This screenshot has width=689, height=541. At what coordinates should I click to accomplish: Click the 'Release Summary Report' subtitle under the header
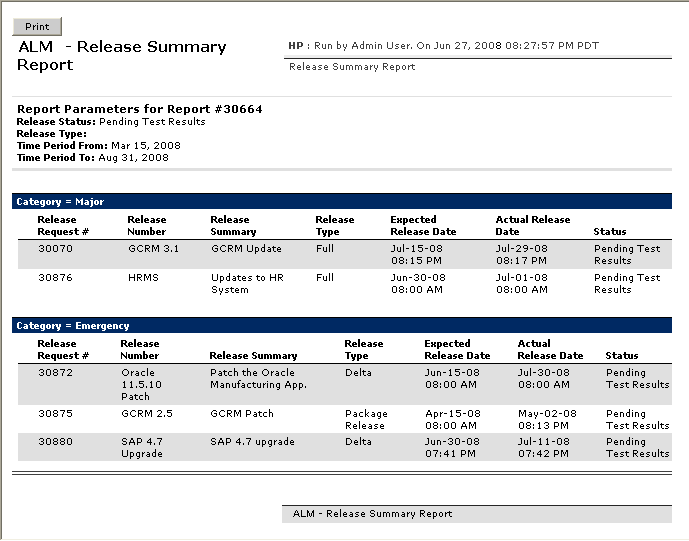[352, 67]
